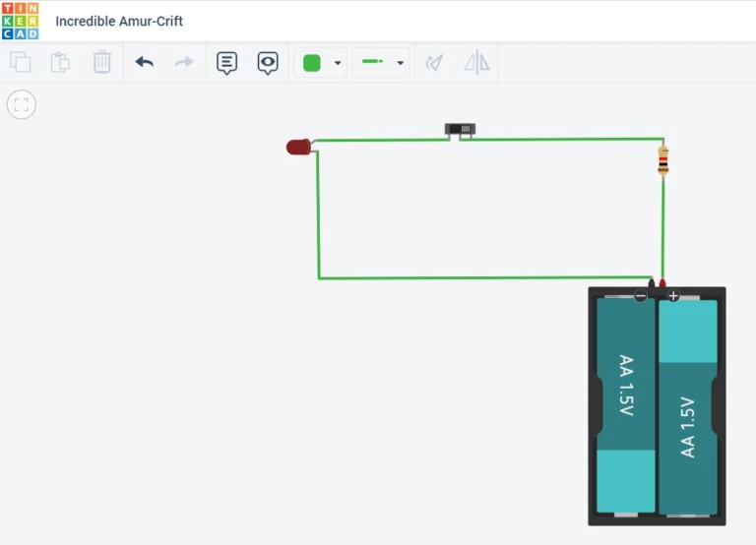Open the Notes tool
The width and height of the screenshot is (756, 545).
(x=226, y=63)
